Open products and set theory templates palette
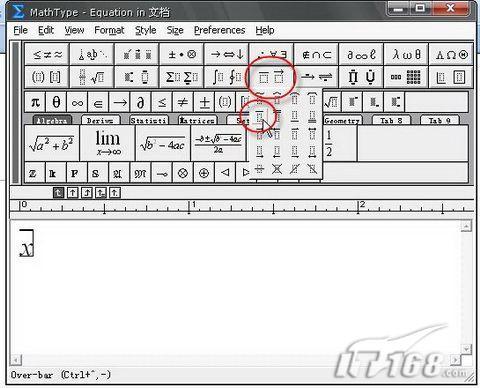This screenshot has width=480, height=388. (x=361, y=77)
